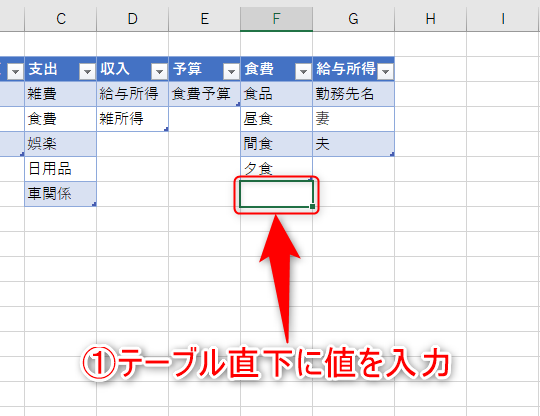Select the 間食 cell
Image resolution: width=540 pixels, height=416 pixels.
[x=277, y=144]
